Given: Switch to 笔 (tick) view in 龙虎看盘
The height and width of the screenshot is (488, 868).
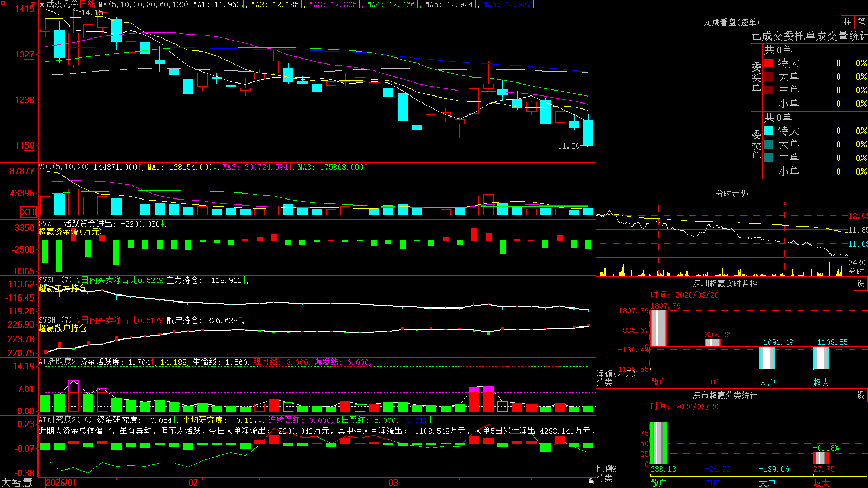Looking at the screenshot, I should (861, 22).
